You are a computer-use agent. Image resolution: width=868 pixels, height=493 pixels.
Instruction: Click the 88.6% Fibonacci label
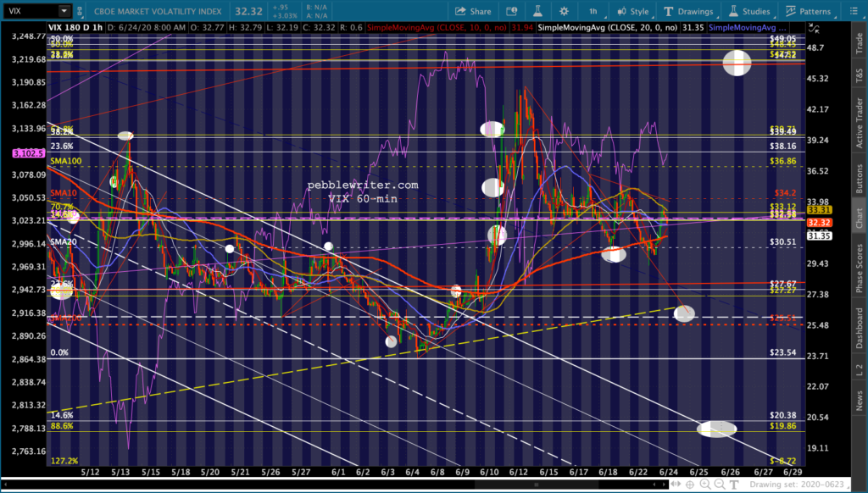tap(61, 426)
